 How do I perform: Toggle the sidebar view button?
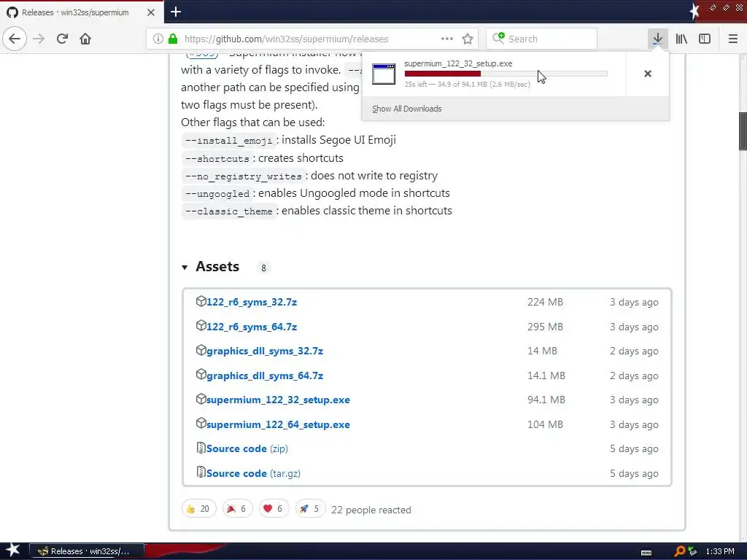[x=705, y=39]
